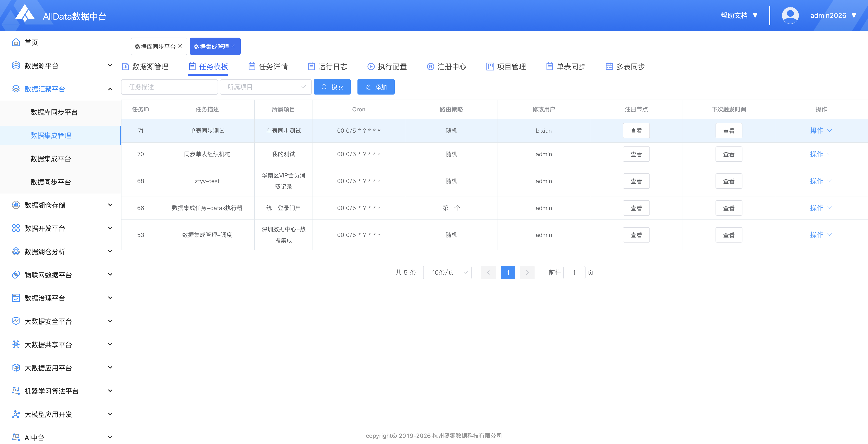Click the 数据汇聚平台 layers icon
868x444 pixels.
16,89
